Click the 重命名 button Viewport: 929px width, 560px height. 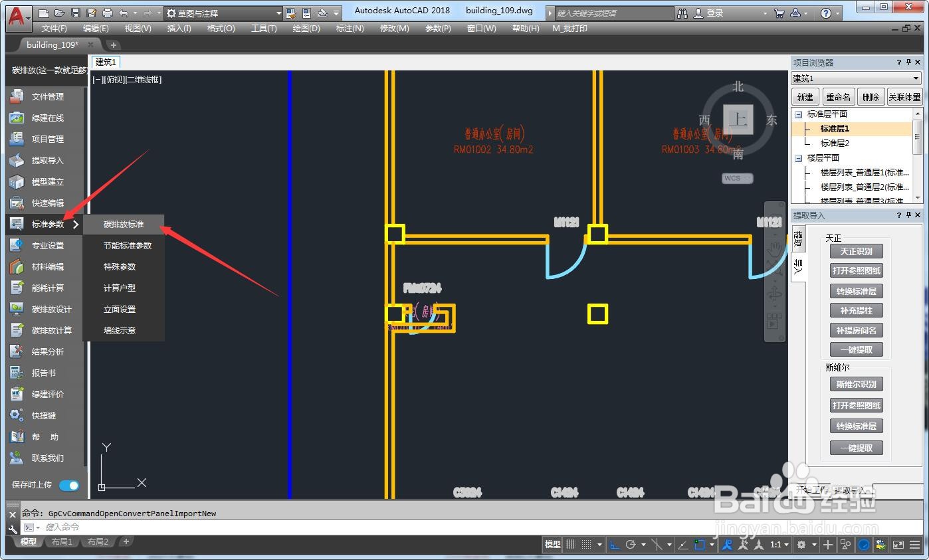[x=837, y=97]
